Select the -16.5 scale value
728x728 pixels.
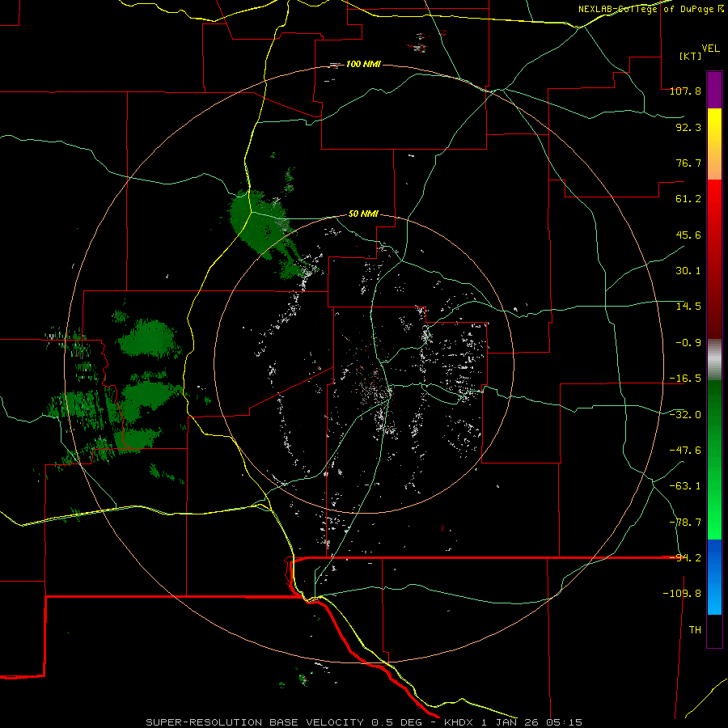pyautogui.click(x=685, y=379)
